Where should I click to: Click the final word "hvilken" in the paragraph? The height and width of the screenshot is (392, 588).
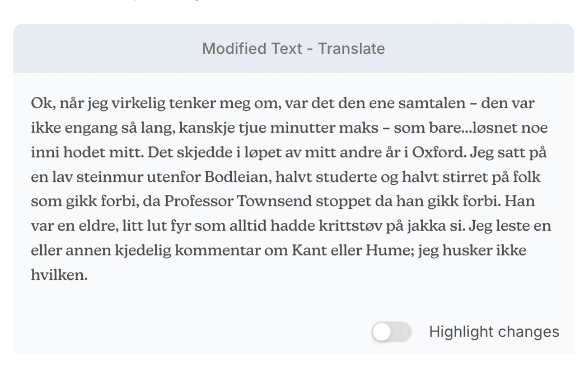click(x=59, y=275)
